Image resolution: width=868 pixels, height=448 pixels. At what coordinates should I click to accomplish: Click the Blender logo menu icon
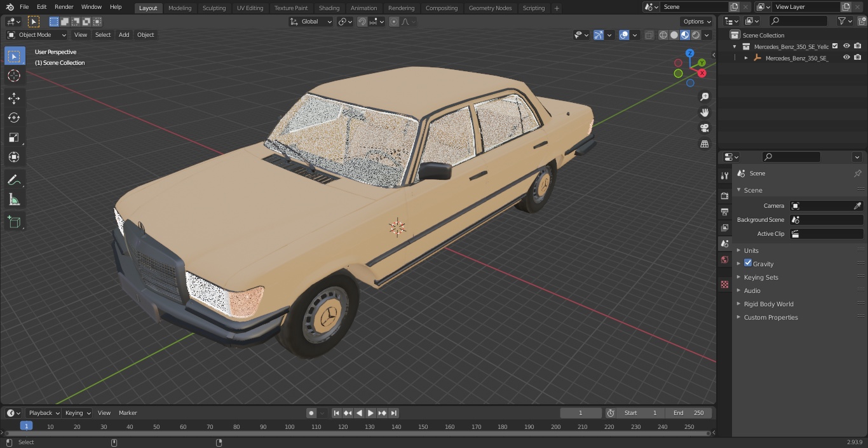(x=10, y=7)
